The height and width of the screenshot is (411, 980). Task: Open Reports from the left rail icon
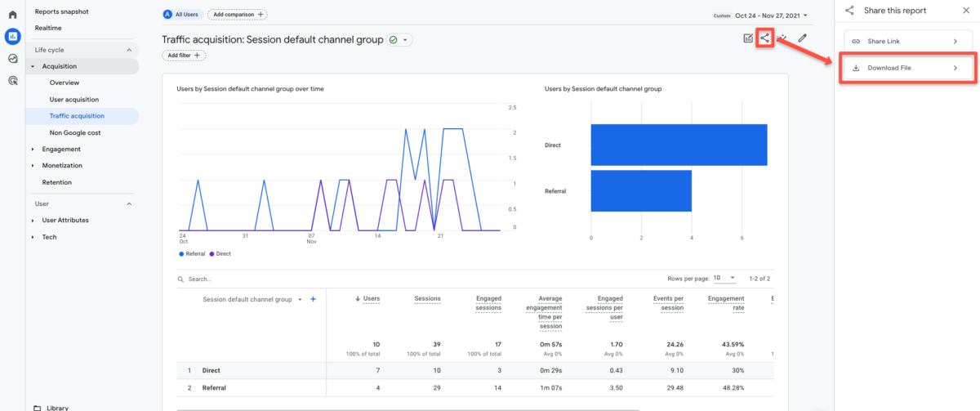click(x=12, y=36)
